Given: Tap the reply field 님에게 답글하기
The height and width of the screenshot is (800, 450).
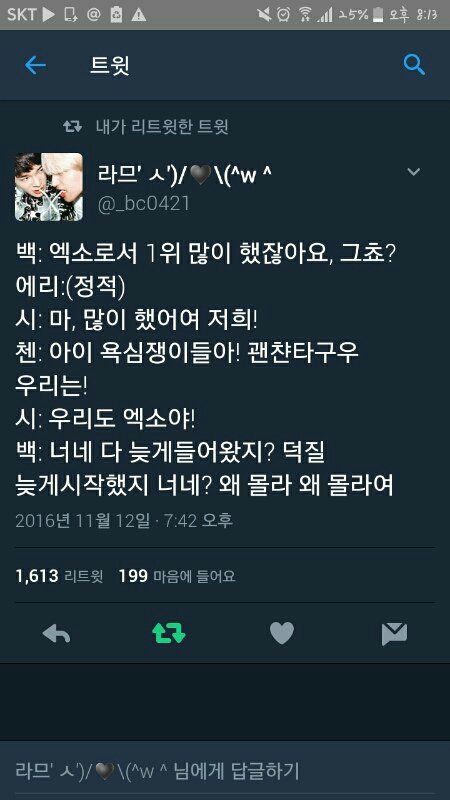Looking at the screenshot, I should coord(225,770).
